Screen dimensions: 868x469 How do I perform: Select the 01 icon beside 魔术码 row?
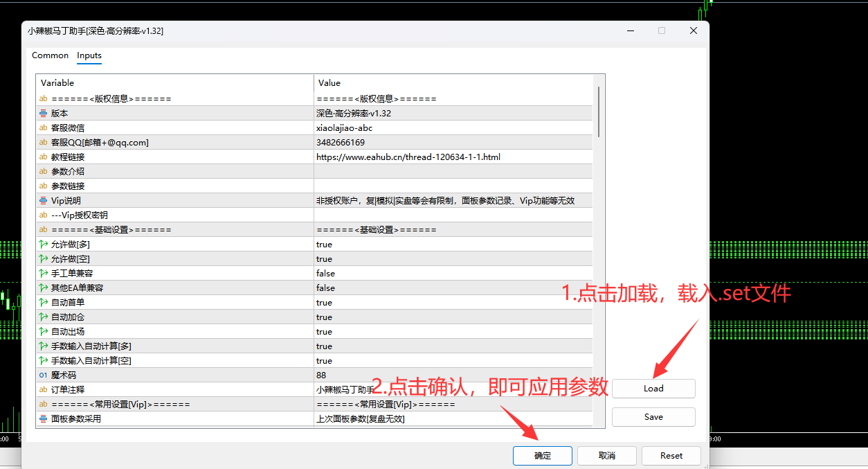click(42, 375)
